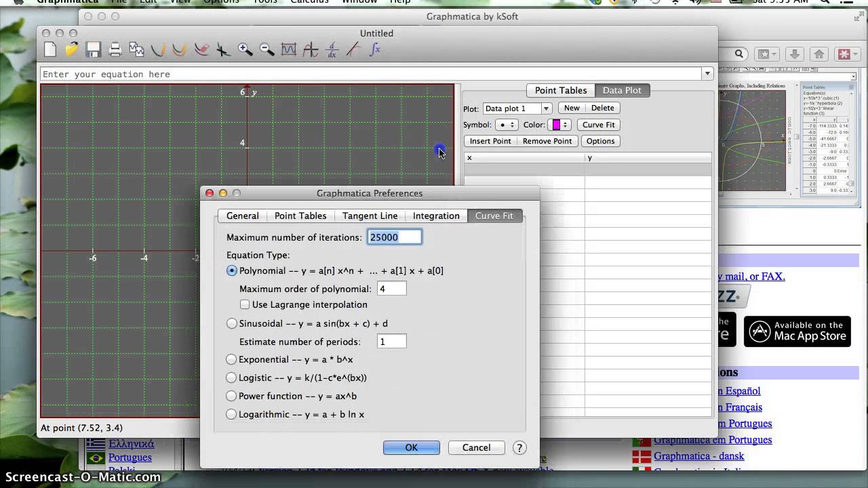The width and height of the screenshot is (868, 488).
Task: Switch to the Integration preferences tab
Action: (436, 216)
